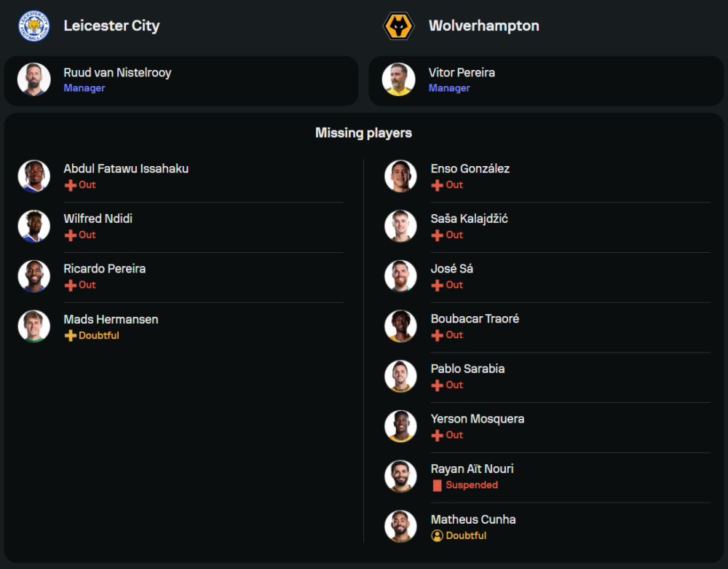
Task: Click Ruud van Nistelrooy's manager photo
Action: pyautogui.click(x=34, y=79)
